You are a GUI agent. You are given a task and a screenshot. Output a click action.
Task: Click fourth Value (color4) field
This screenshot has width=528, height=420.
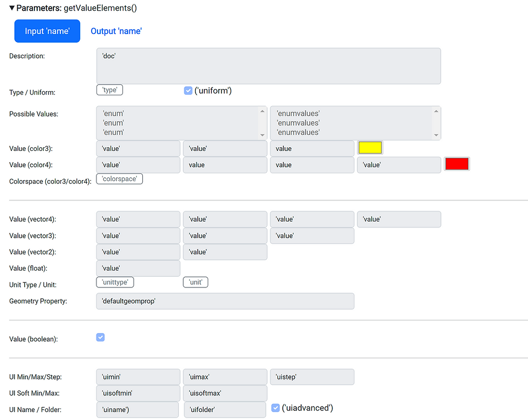[x=399, y=165]
